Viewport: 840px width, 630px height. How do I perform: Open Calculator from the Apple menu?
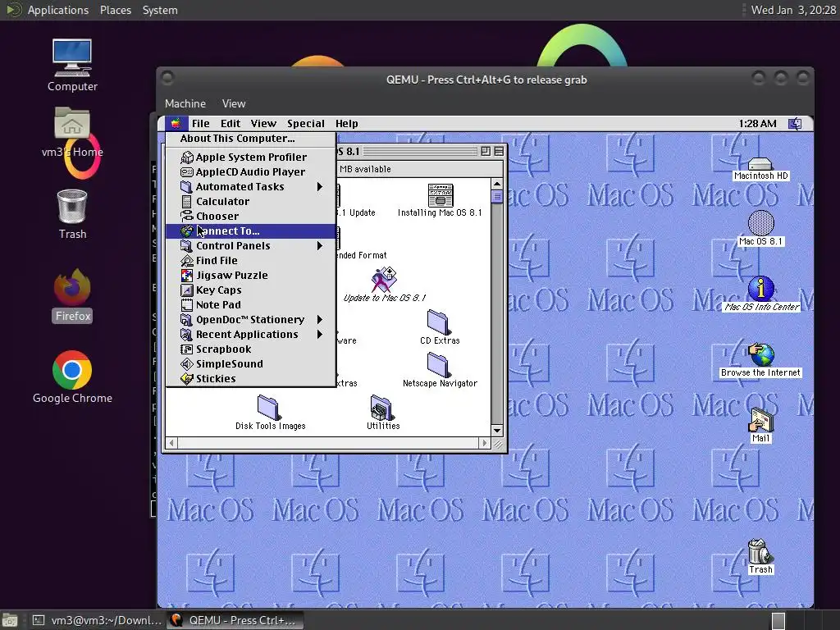[250, 202]
